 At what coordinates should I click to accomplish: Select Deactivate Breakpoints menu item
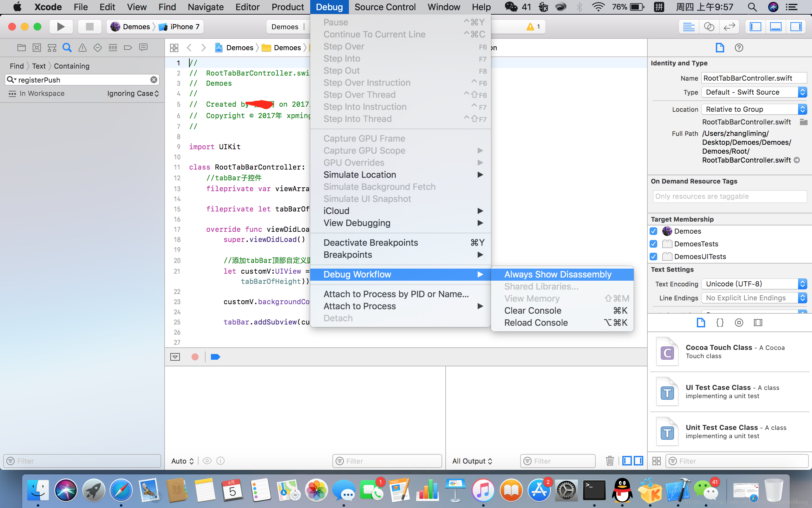(x=400, y=243)
